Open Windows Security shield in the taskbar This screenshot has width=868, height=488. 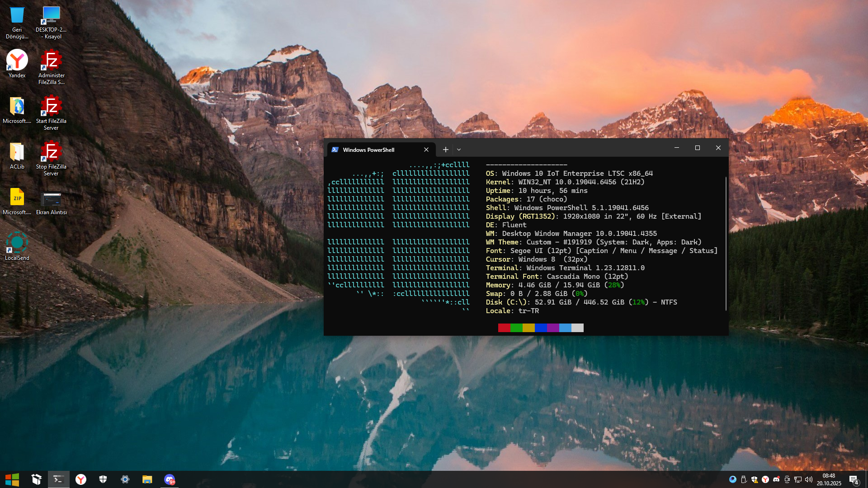click(x=103, y=479)
